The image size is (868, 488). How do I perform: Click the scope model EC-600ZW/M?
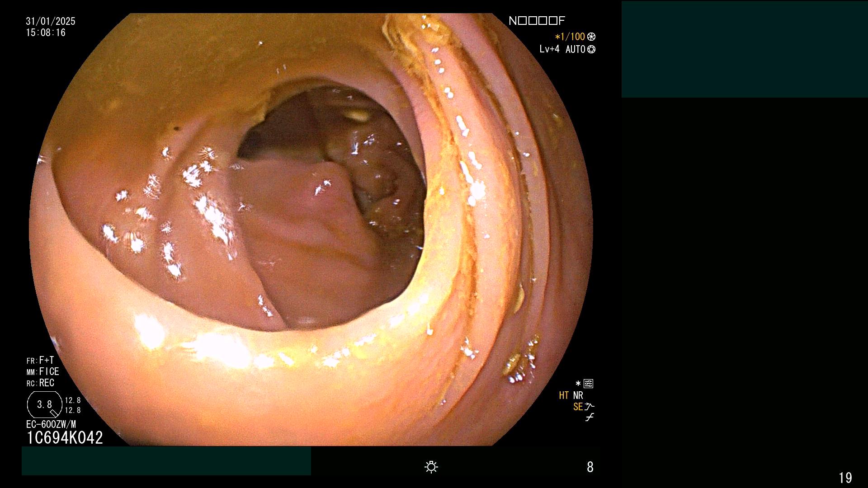pos(51,424)
